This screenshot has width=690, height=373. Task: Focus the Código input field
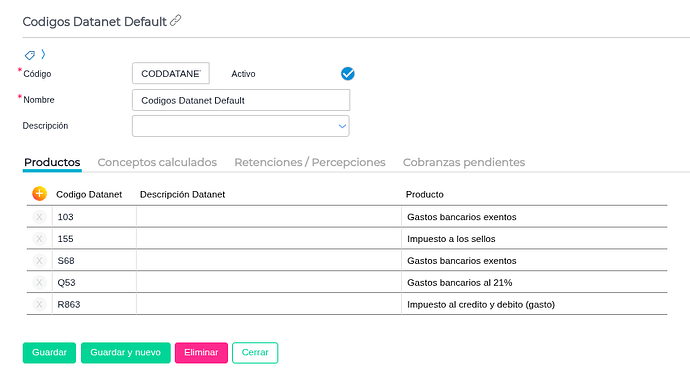tap(171, 73)
